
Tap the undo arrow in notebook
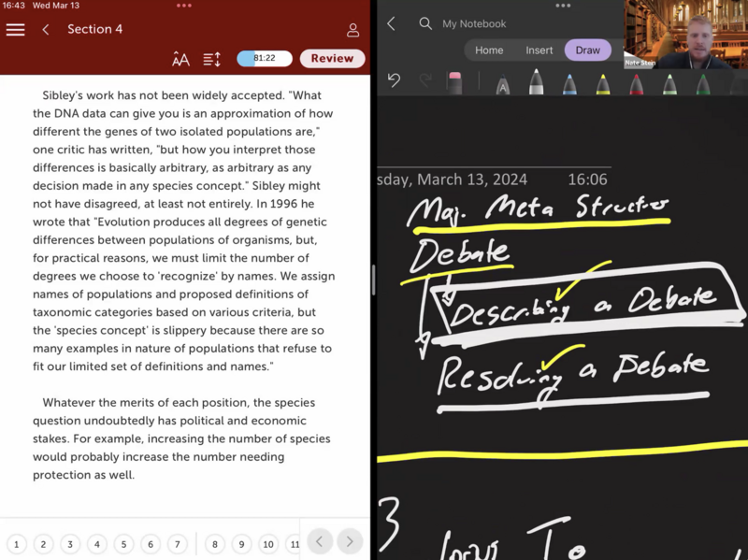394,81
